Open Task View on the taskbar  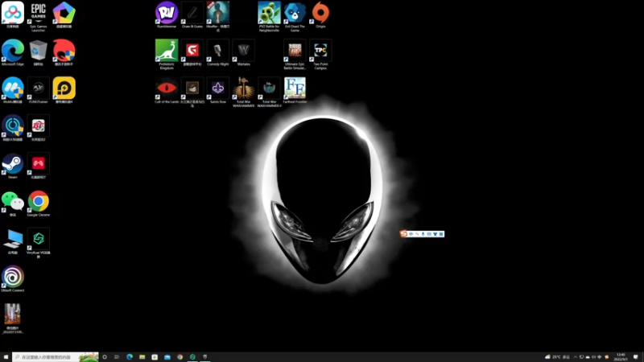117,357
